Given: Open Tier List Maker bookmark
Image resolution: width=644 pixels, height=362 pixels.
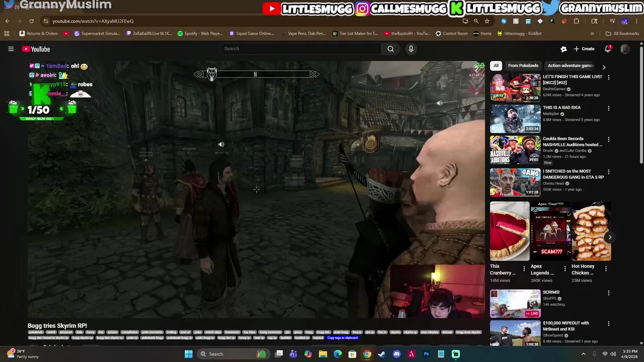Looking at the screenshot, I should click(355, 34).
